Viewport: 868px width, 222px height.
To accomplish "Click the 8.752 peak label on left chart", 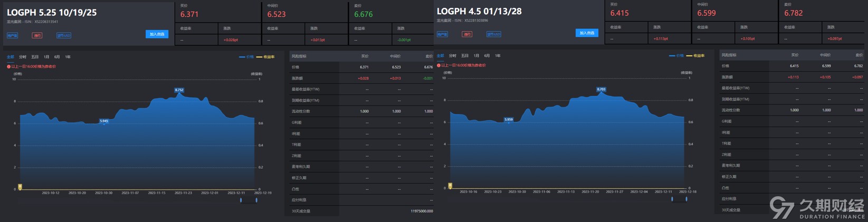I will (x=179, y=90).
